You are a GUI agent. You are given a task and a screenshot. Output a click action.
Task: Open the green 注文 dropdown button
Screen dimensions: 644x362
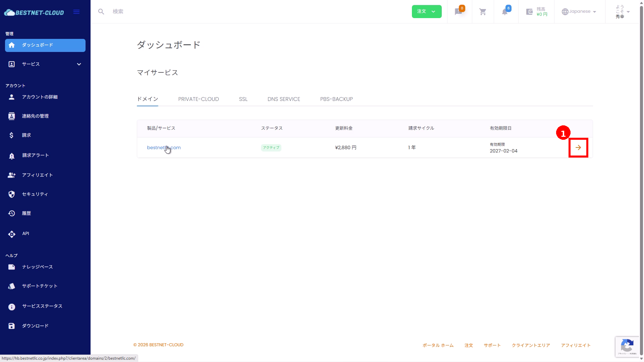[426, 12]
